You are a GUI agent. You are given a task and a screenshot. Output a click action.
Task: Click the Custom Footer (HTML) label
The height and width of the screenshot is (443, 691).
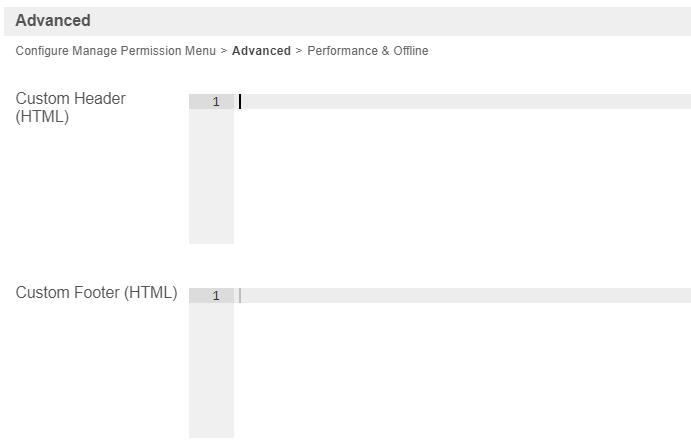click(x=96, y=293)
